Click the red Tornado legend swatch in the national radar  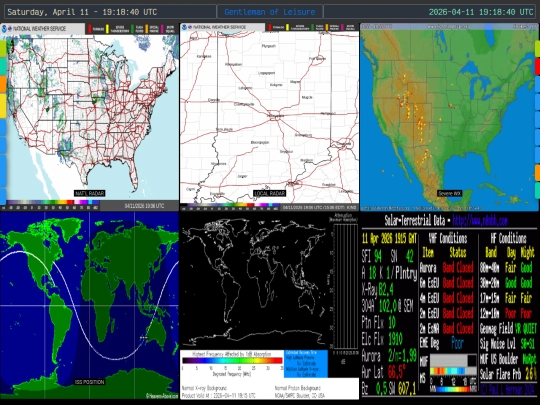(90, 29)
